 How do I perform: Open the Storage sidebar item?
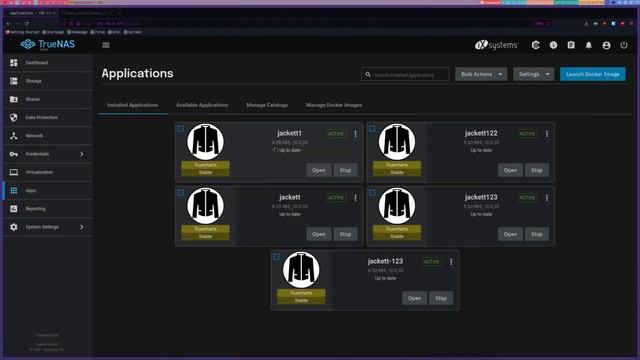(x=48, y=81)
